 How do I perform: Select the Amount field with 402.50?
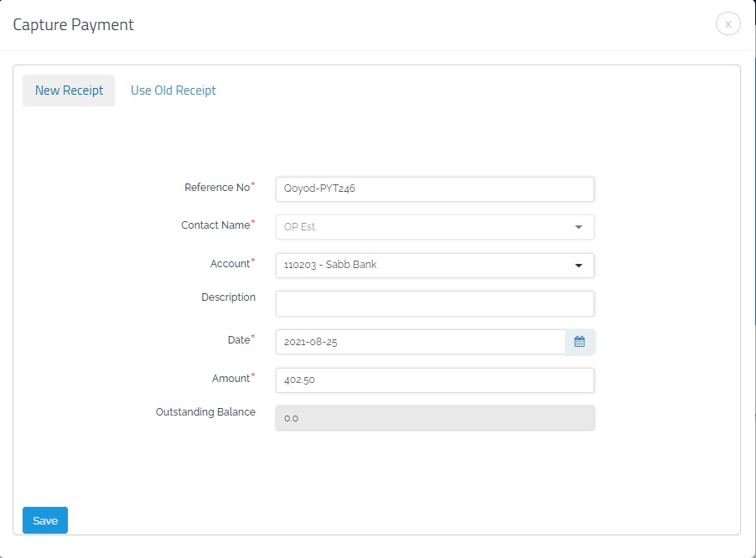pyautogui.click(x=434, y=380)
